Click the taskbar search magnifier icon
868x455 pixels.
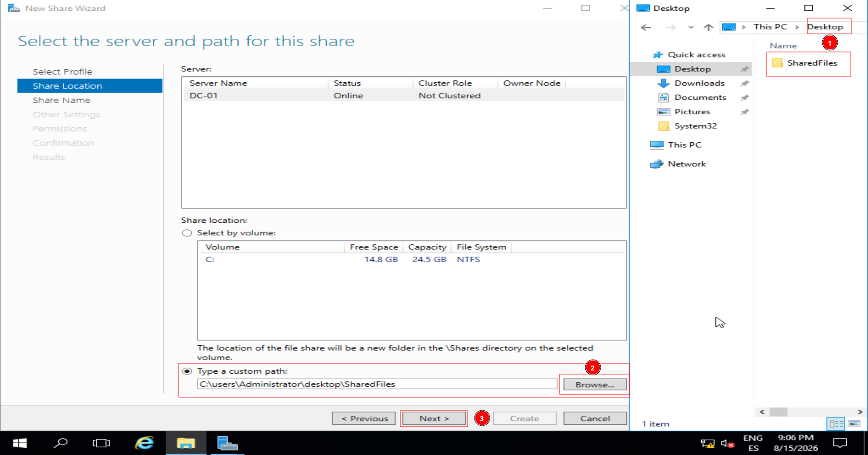61,443
